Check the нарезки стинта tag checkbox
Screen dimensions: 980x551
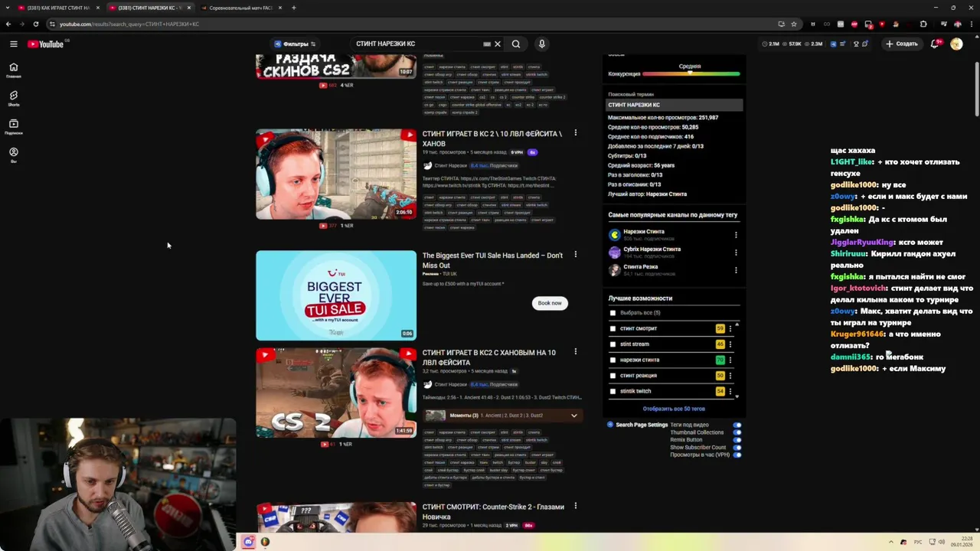pos(612,360)
